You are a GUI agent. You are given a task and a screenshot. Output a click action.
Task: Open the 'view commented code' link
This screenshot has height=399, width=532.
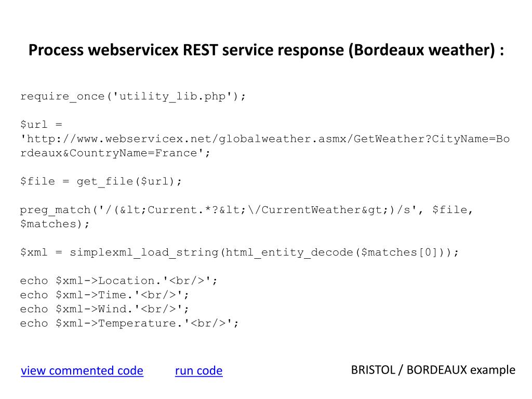(82, 370)
